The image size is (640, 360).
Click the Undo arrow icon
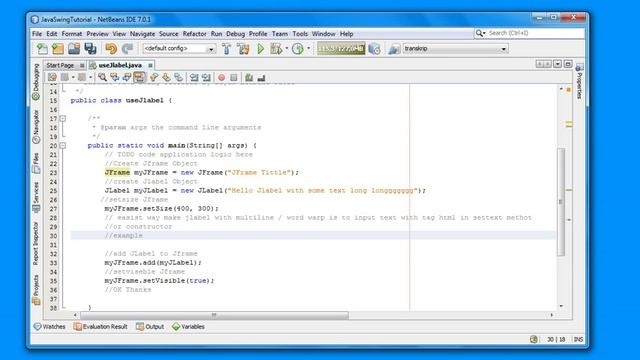point(111,49)
